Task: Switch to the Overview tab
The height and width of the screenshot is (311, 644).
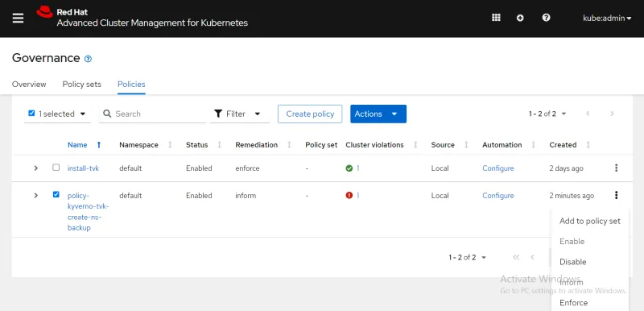Action: click(x=29, y=85)
